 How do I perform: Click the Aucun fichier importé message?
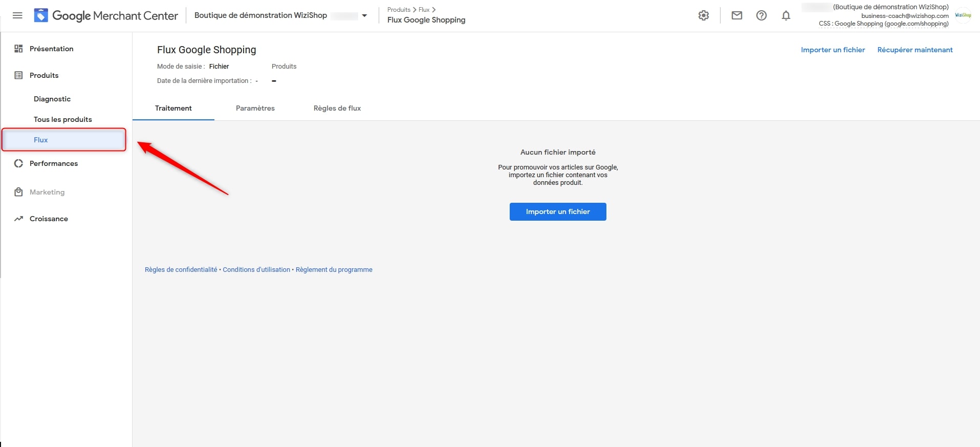[x=558, y=152]
